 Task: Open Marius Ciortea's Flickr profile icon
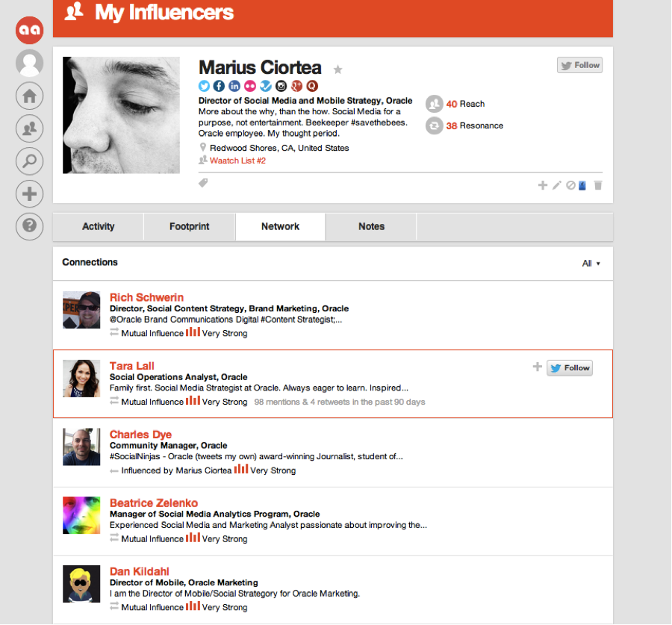(x=250, y=86)
